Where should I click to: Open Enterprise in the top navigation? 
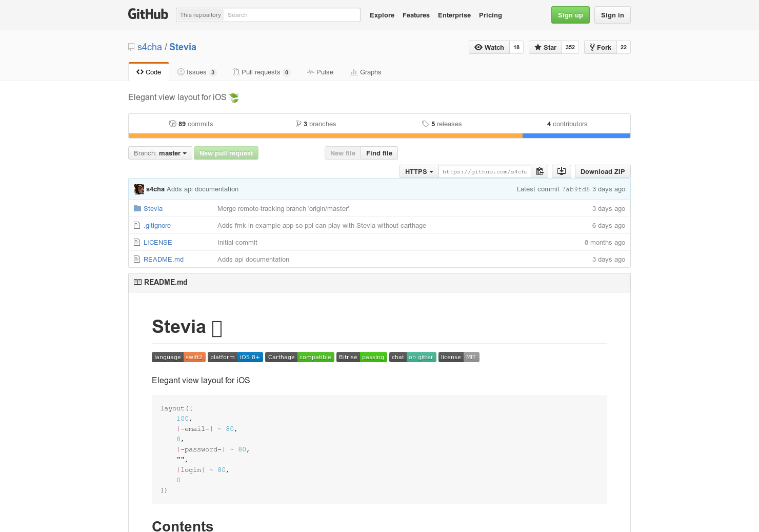454,15
